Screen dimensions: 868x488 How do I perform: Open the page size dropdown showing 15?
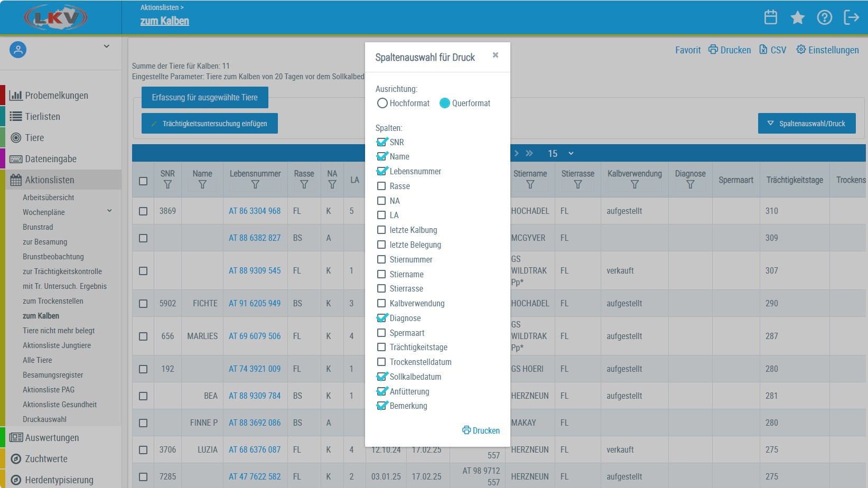pos(560,153)
